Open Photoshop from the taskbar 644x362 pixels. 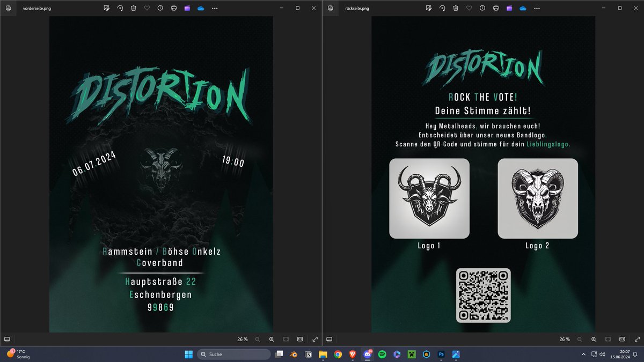[441, 354]
